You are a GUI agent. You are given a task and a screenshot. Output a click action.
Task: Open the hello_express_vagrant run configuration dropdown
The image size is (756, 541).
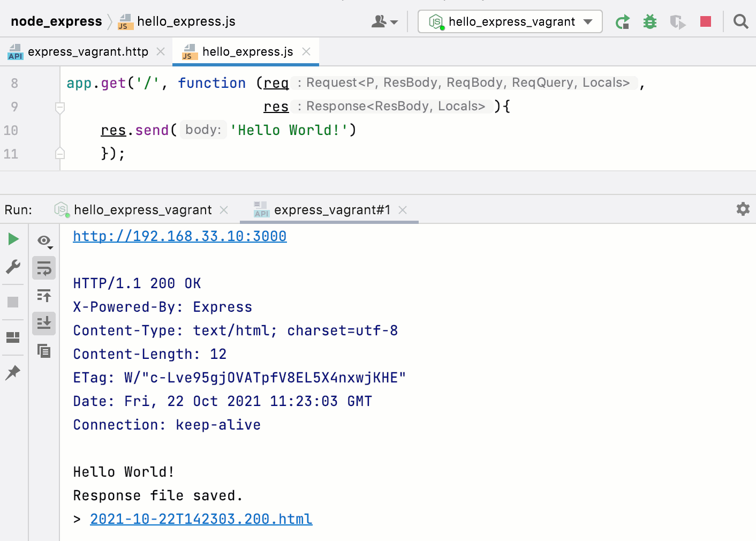tap(509, 21)
